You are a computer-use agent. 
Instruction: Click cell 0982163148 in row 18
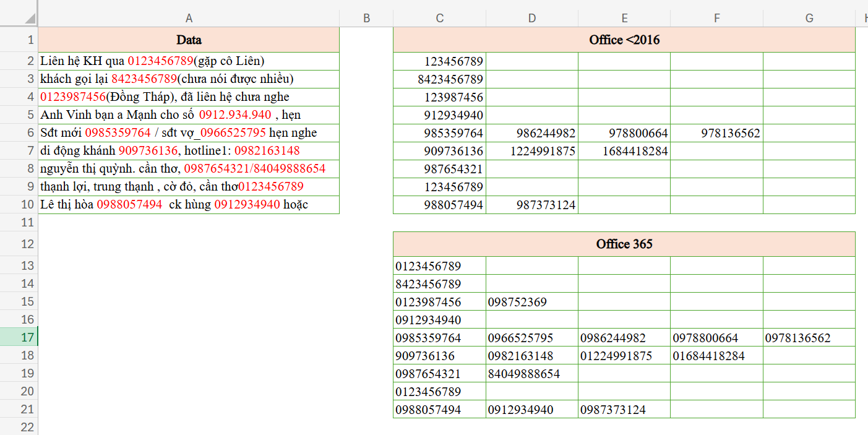coord(532,356)
